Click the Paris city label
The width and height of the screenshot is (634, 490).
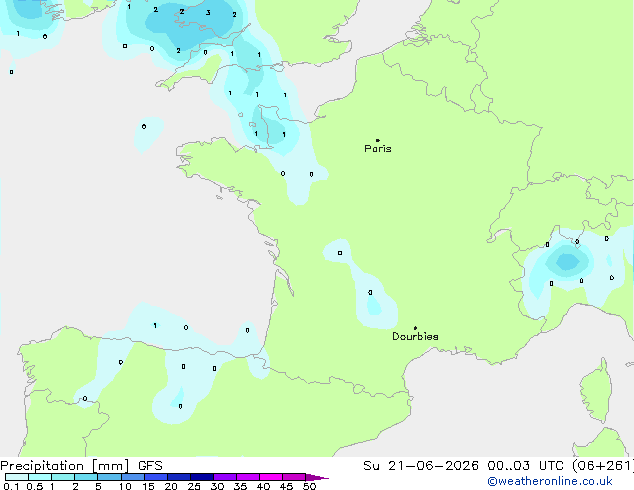pos(378,149)
